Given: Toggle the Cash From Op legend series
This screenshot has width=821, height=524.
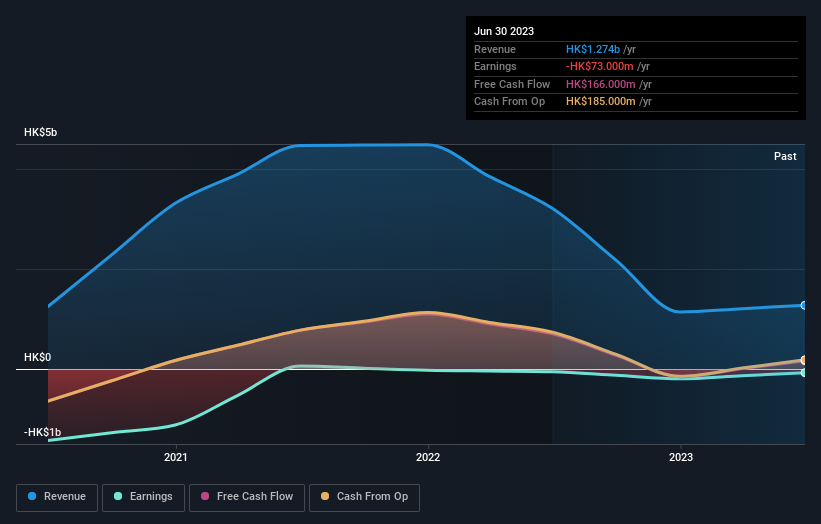Looking at the screenshot, I should click(x=364, y=497).
